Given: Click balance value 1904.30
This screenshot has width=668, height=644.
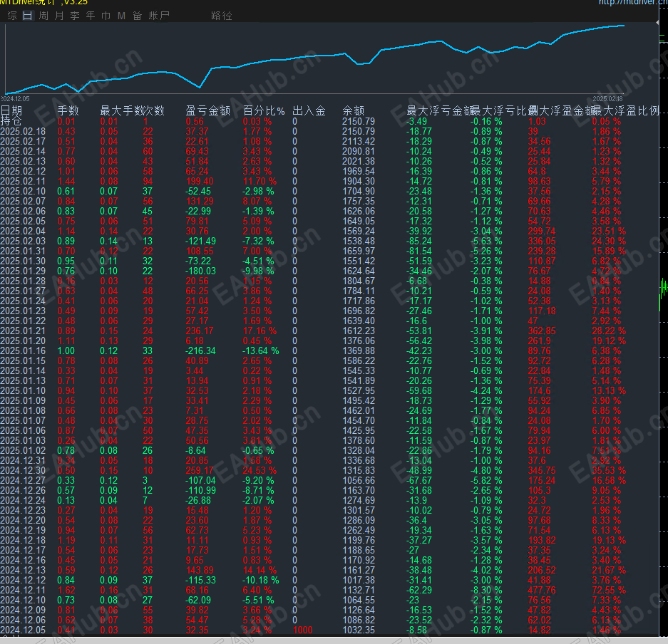Looking at the screenshot, I should click(x=359, y=182).
